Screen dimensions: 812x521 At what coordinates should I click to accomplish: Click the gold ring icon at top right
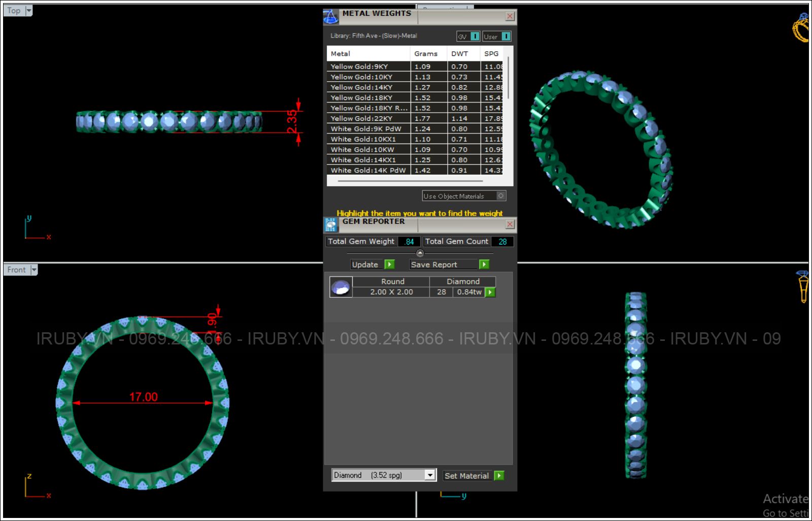point(801,28)
